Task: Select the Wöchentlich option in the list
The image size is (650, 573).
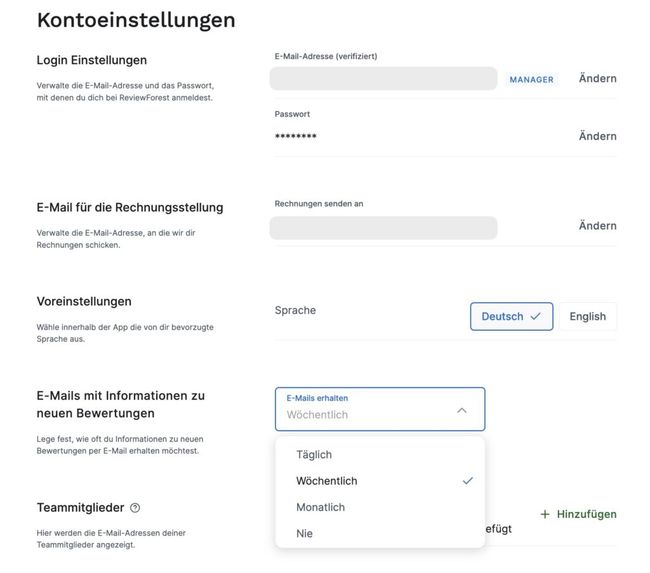Action: 327,481
